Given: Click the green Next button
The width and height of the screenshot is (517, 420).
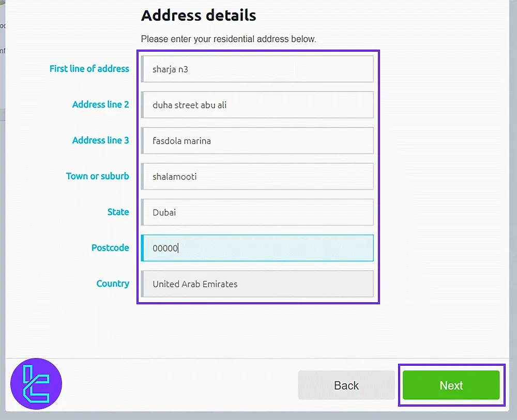Looking at the screenshot, I should tap(451, 385).
